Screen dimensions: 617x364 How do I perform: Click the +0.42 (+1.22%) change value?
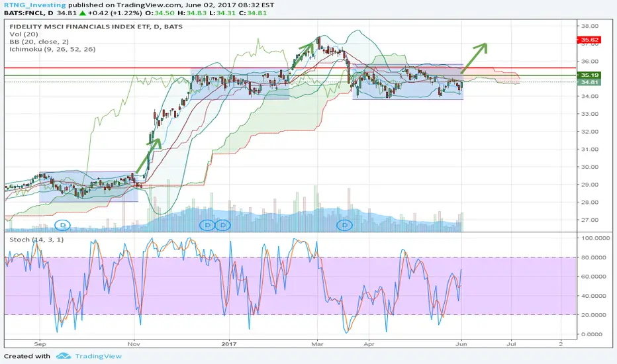(115, 13)
